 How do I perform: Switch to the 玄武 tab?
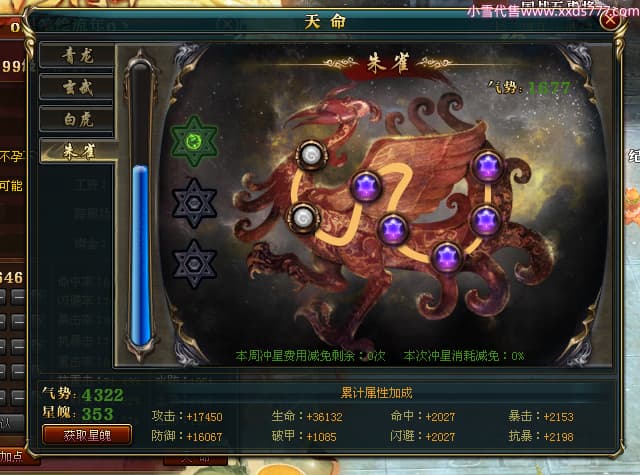point(77,88)
